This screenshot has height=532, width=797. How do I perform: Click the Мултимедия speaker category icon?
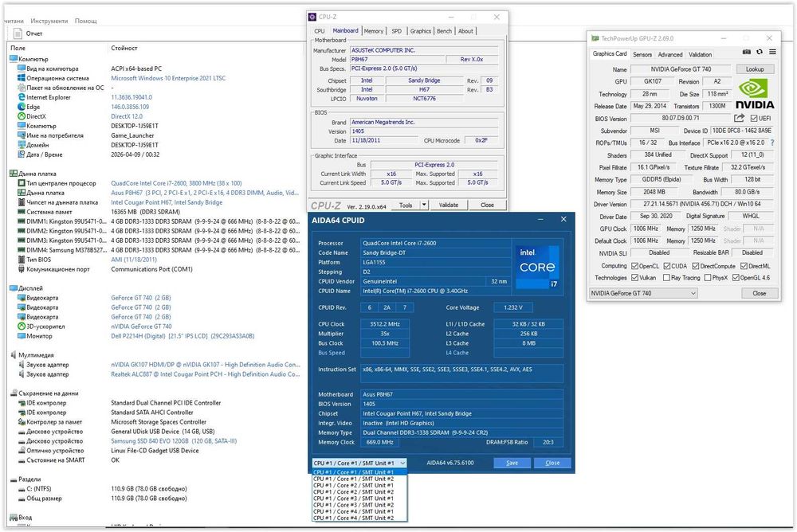click(x=14, y=354)
